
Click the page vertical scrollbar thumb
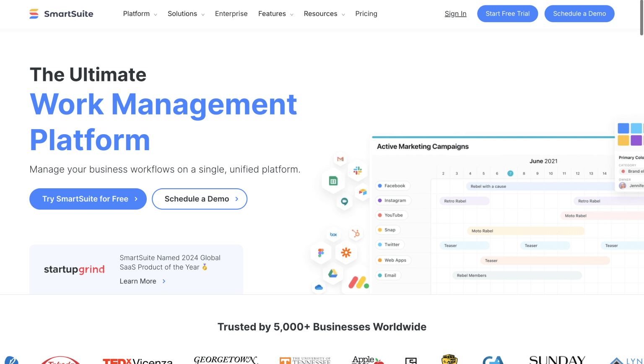pos(642,18)
